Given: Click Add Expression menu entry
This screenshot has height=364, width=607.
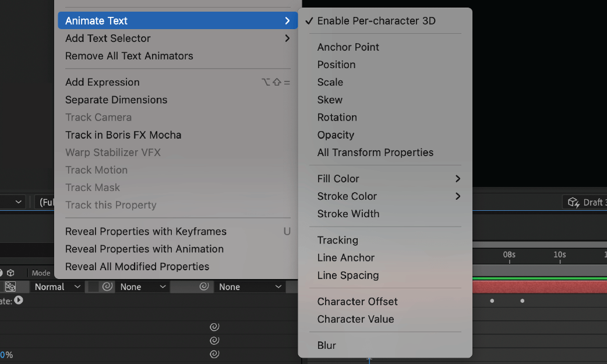Looking at the screenshot, I should (x=102, y=82).
